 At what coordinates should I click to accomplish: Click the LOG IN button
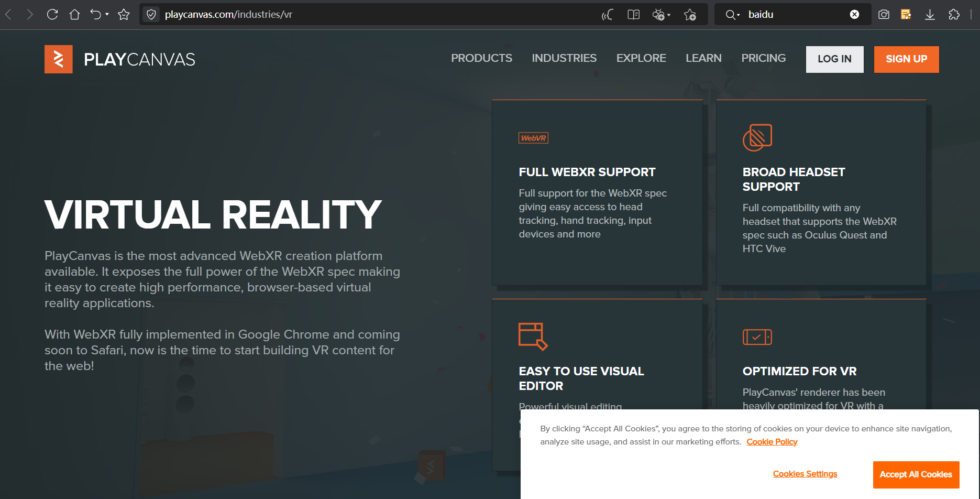pos(835,59)
